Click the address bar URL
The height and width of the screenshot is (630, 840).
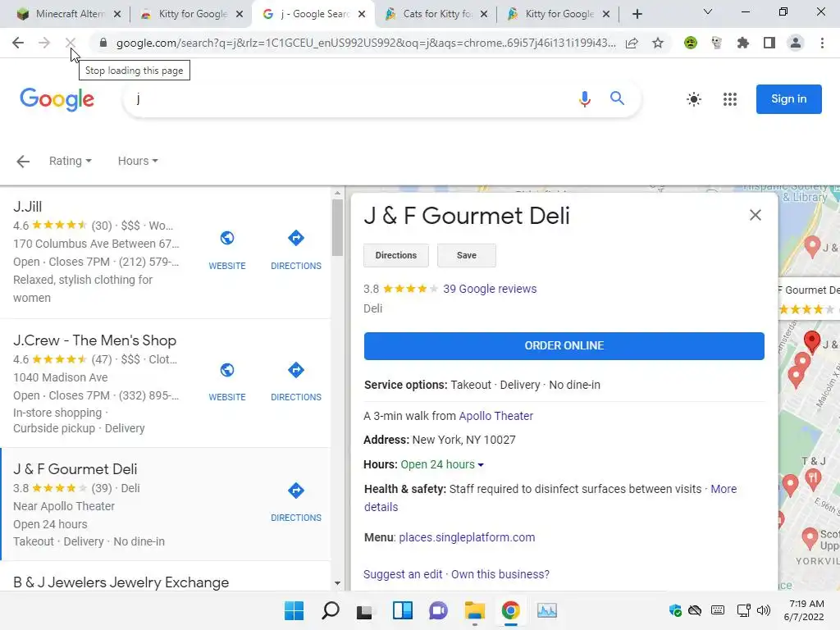point(366,43)
